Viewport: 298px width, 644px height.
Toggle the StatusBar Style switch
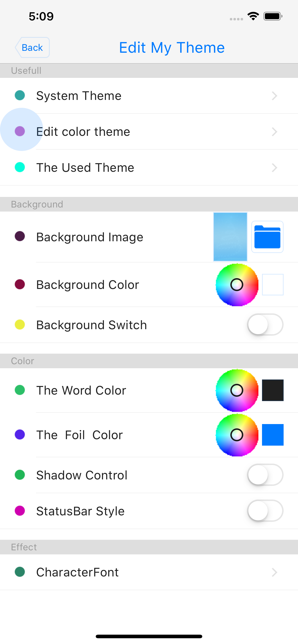[265, 511]
